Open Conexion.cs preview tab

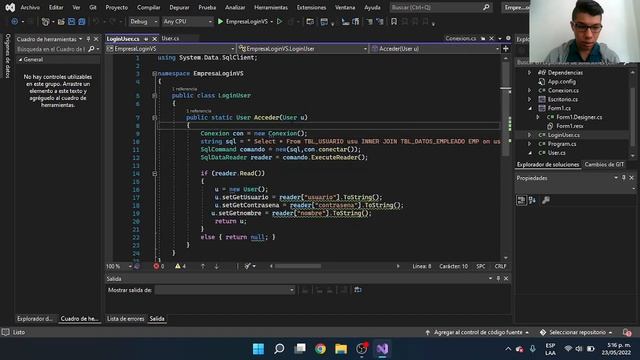[460, 38]
